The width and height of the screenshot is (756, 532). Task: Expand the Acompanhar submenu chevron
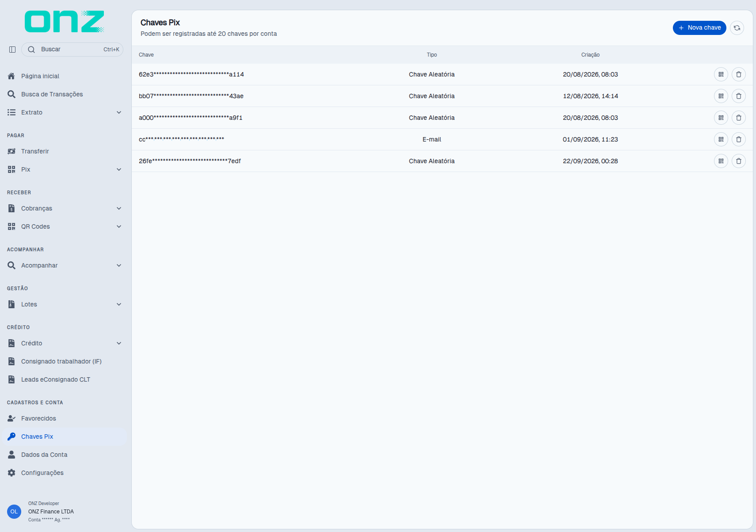(119, 265)
